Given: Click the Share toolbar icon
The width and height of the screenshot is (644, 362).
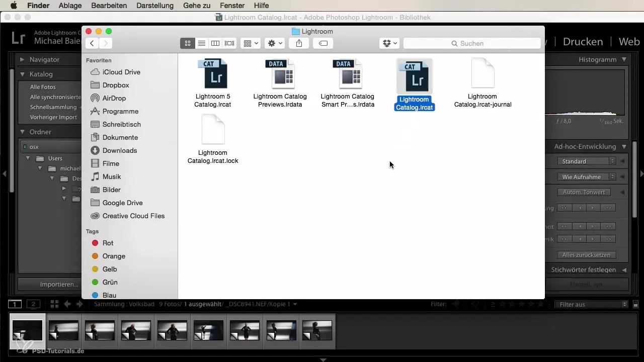Looking at the screenshot, I should [x=299, y=43].
